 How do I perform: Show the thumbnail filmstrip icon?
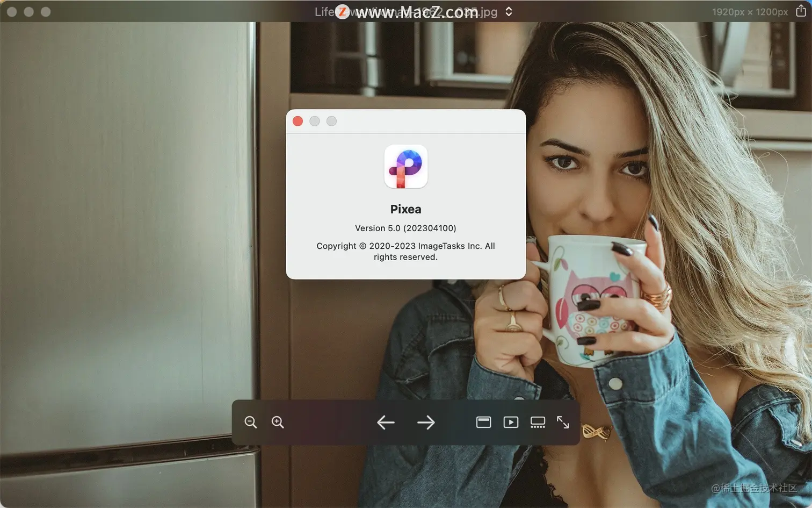click(538, 423)
